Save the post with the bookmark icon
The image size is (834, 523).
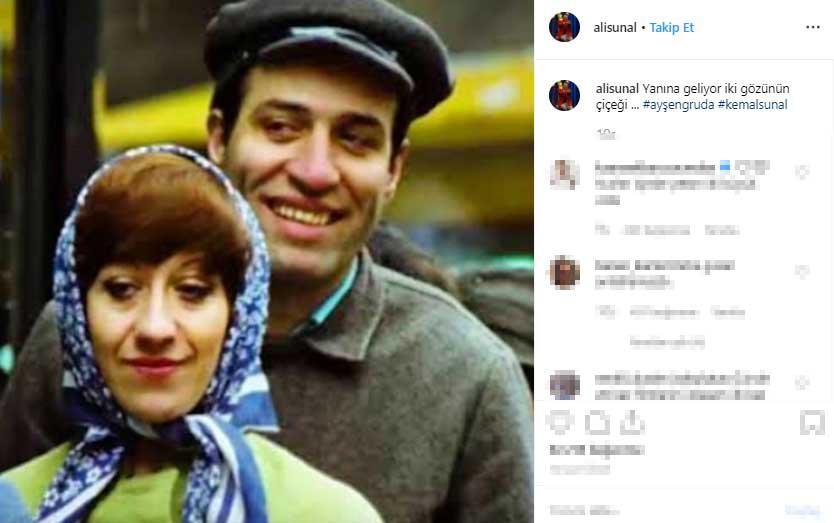click(812, 423)
